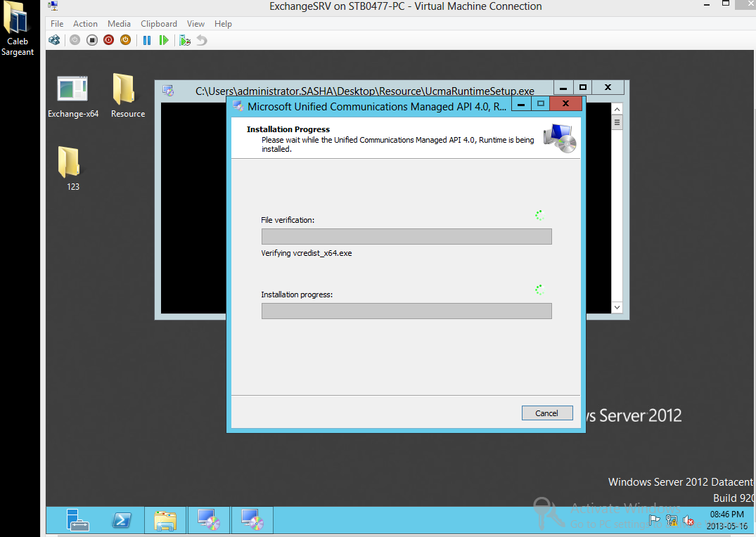Click the Turn Off (stop) toolbar icon

tap(92, 40)
